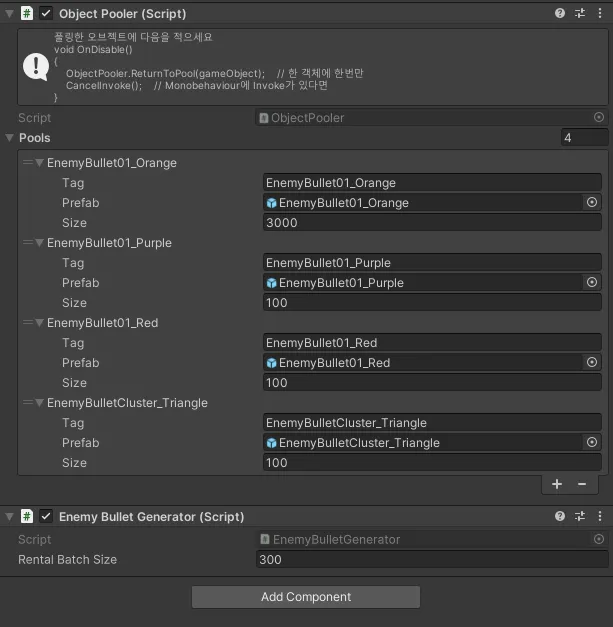Open Enemy Bullet Generator three-dot menu

tap(599, 517)
